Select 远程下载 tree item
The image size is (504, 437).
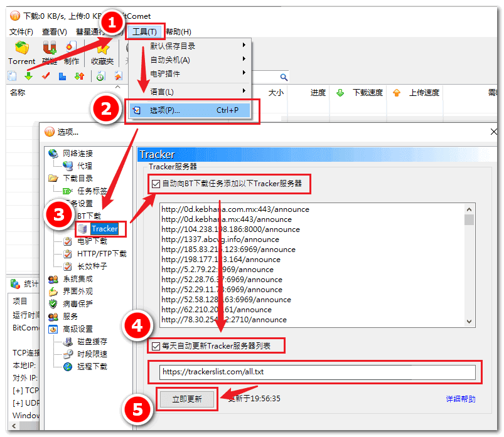pyautogui.click(x=92, y=366)
